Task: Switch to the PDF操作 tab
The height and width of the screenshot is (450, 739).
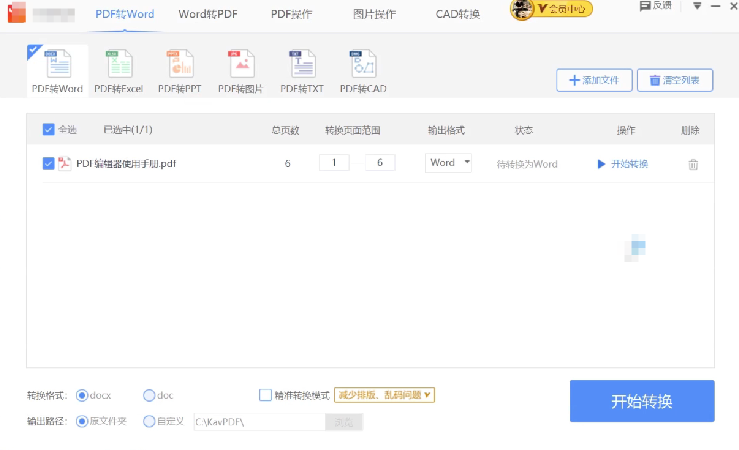Action: click(292, 14)
